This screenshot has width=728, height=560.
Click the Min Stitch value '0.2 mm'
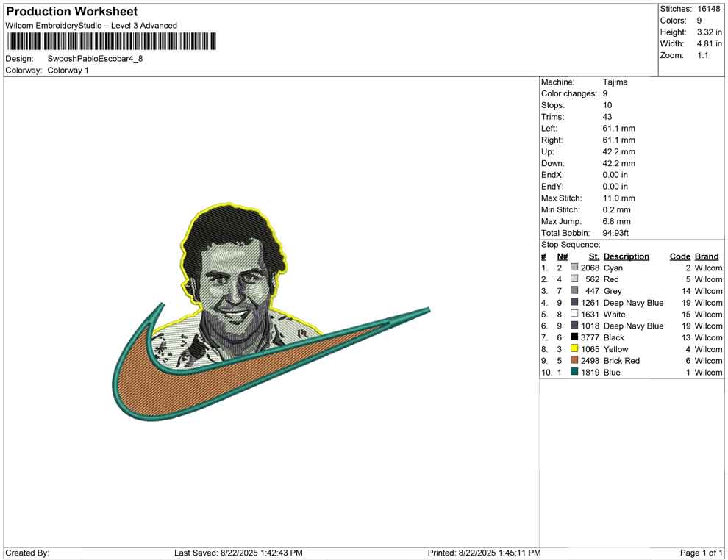tap(616, 209)
